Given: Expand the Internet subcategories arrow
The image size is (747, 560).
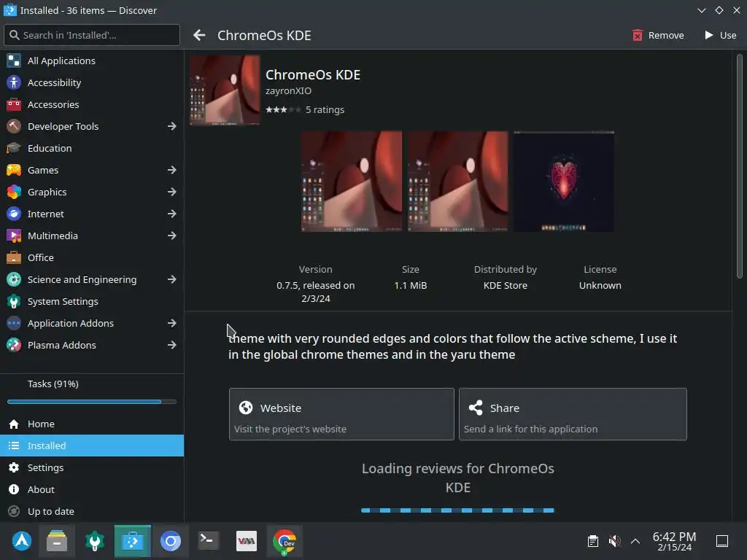Looking at the screenshot, I should [x=172, y=214].
